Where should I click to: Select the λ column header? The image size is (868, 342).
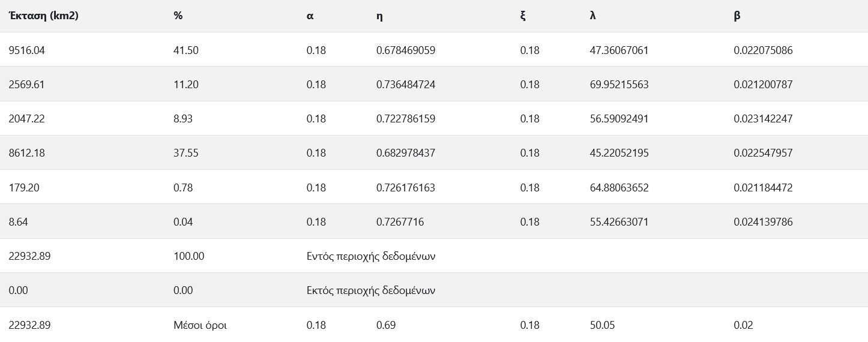[x=593, y=16]
